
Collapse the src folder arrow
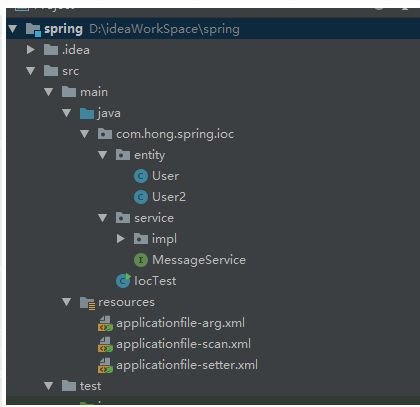[31, 71]
